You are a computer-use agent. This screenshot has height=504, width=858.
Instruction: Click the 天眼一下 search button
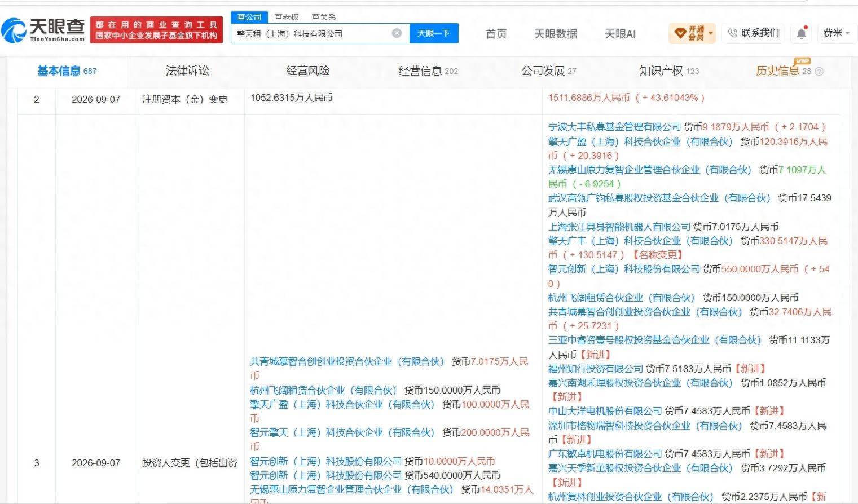(x=434, y=33)
